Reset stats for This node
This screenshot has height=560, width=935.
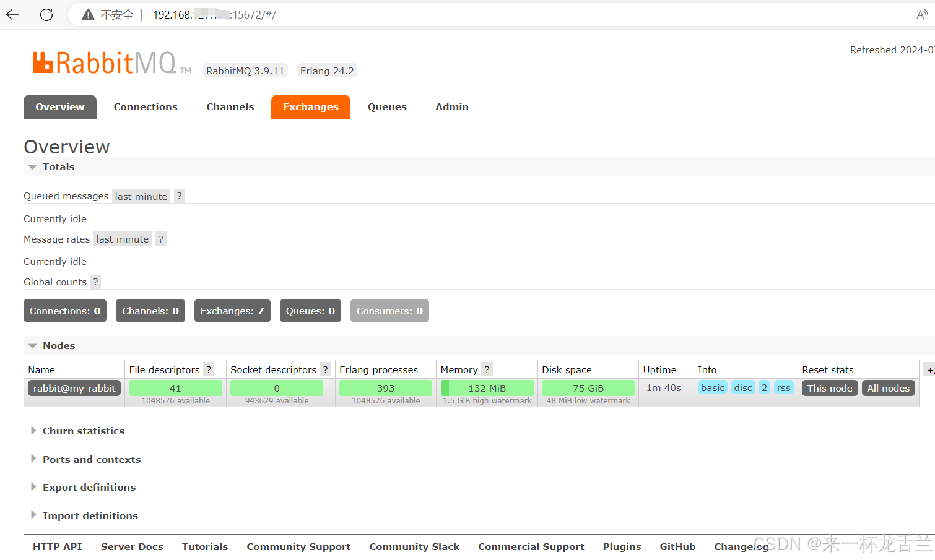pos(830,388)
